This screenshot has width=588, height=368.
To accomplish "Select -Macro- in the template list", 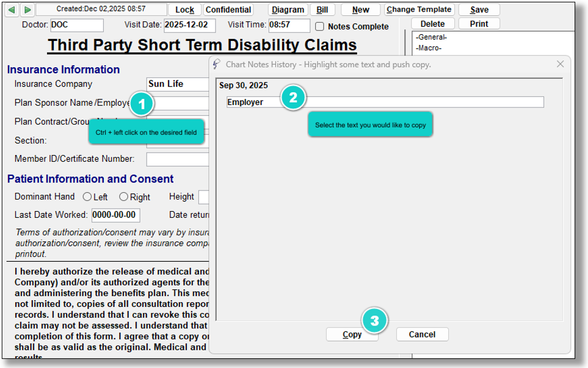I will [428, 48].
